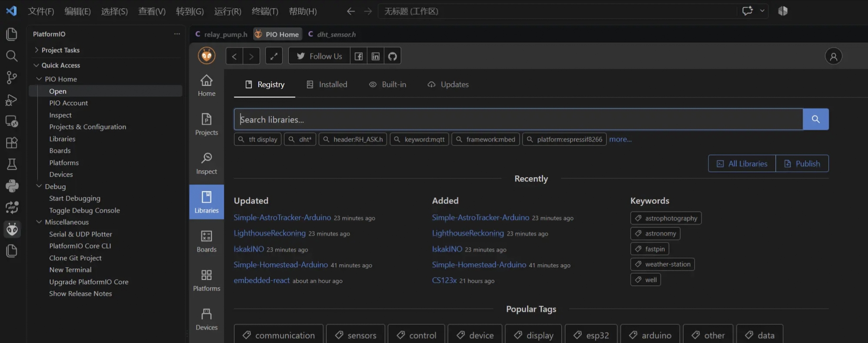Select the PlatformIO alien icon in activity bar
Image resolution: width=868 pixels, height=343 pixels.
(12, 229)
